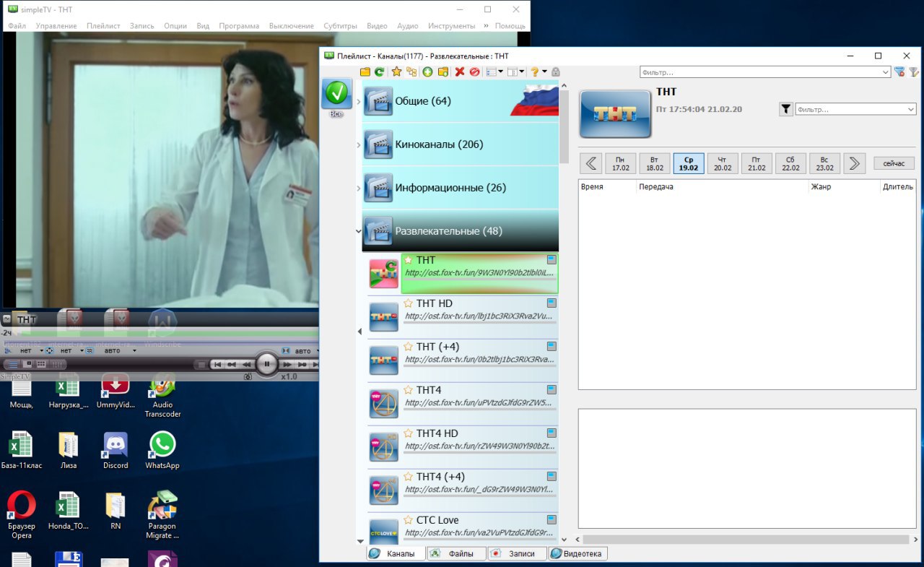Viewport: 924px width, 567px height.
Task: Click the folder-with-plus add group icon
Action: pyautogui.click(x=443, y=72)
